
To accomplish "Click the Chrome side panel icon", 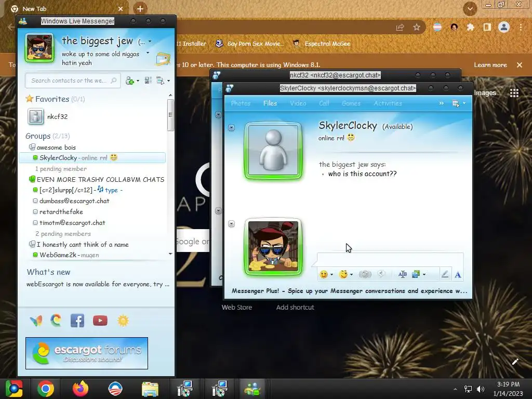I will [x=487, y=27].
